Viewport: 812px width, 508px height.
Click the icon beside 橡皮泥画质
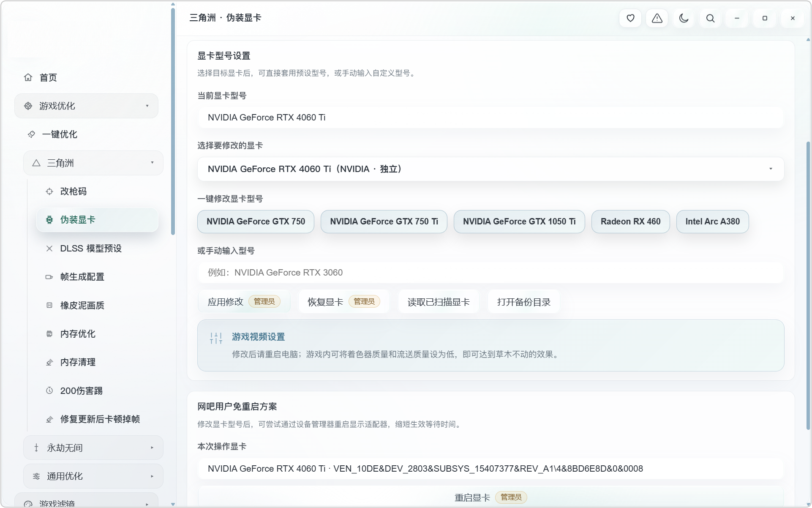[49, 305]
